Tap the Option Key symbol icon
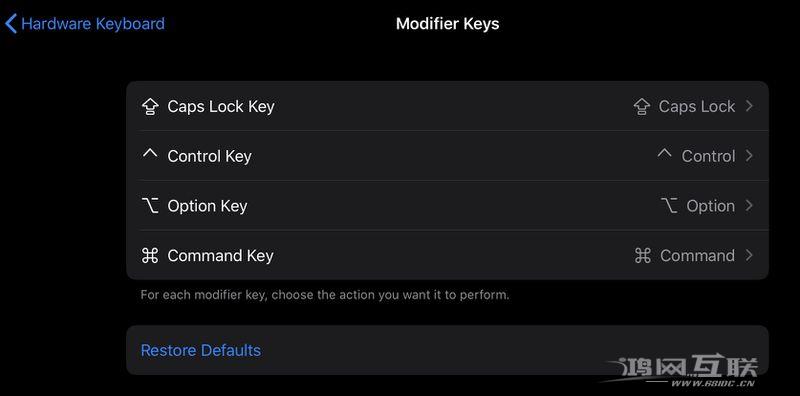This screenshot has width=800, height=396. point(149,206)
